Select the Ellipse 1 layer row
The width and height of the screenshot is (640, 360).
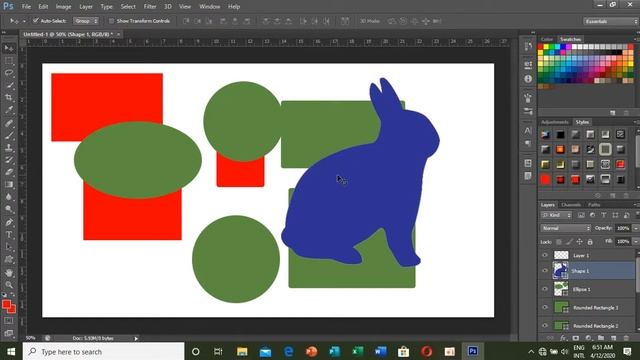point(587,289)
